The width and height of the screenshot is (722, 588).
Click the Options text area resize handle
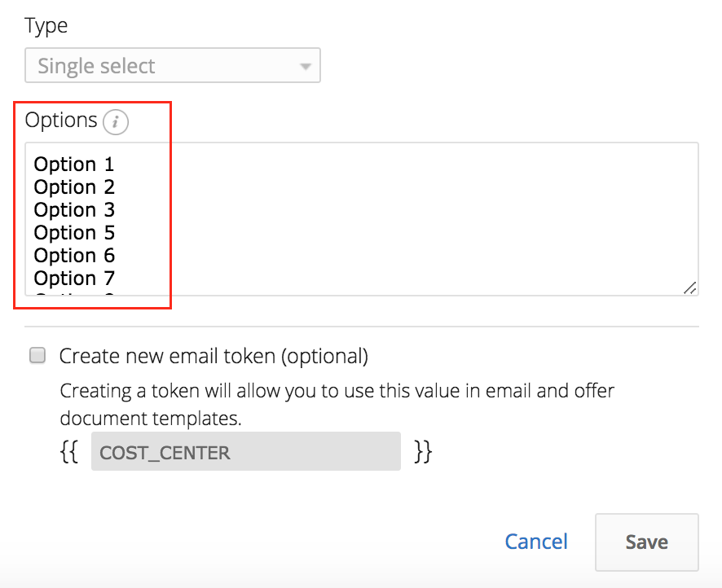(689, 287)
